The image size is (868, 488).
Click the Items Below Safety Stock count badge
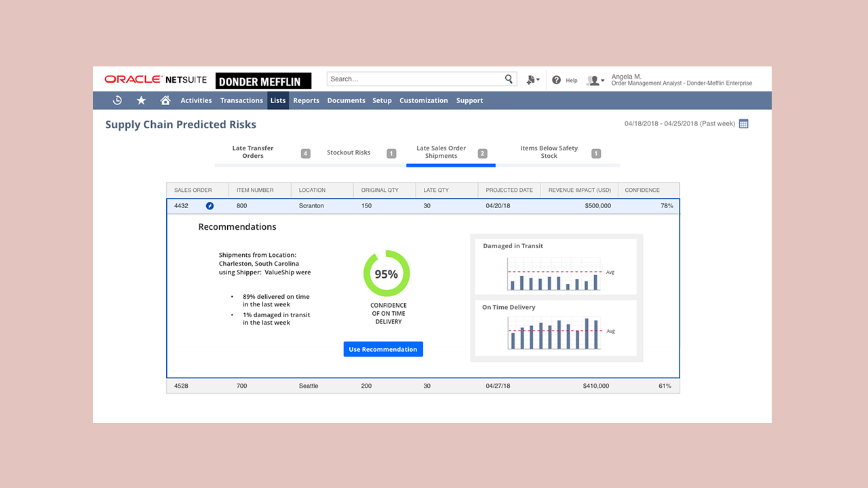(x=596, y=153)
